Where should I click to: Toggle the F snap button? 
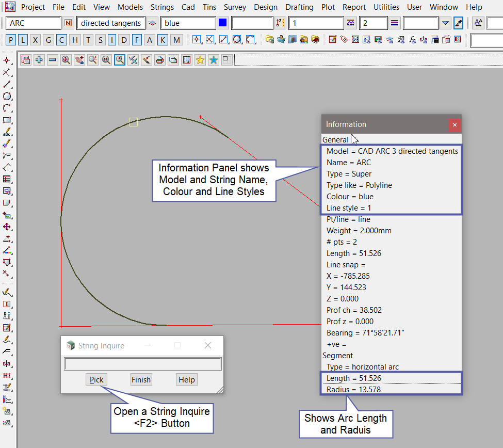(137, 40)
